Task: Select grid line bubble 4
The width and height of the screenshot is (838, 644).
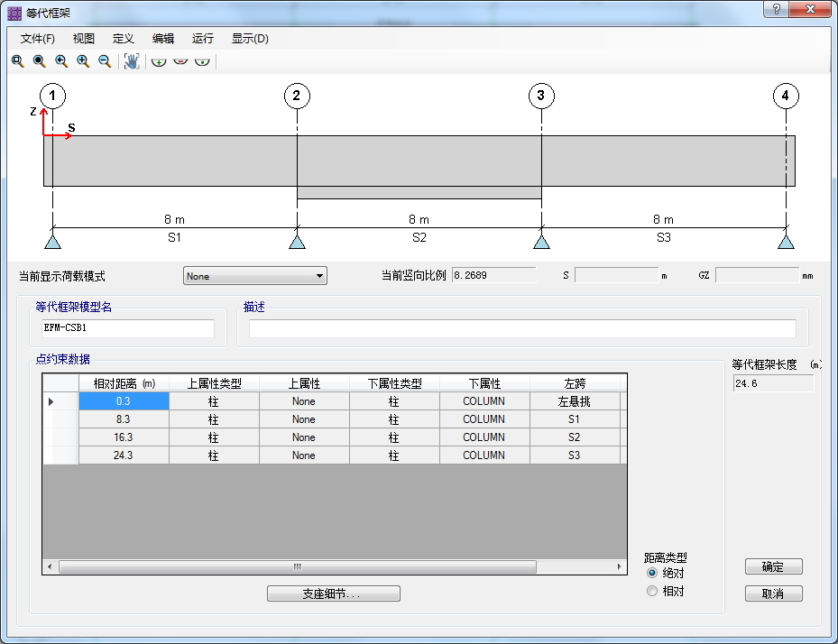Action: click(786, 97)
